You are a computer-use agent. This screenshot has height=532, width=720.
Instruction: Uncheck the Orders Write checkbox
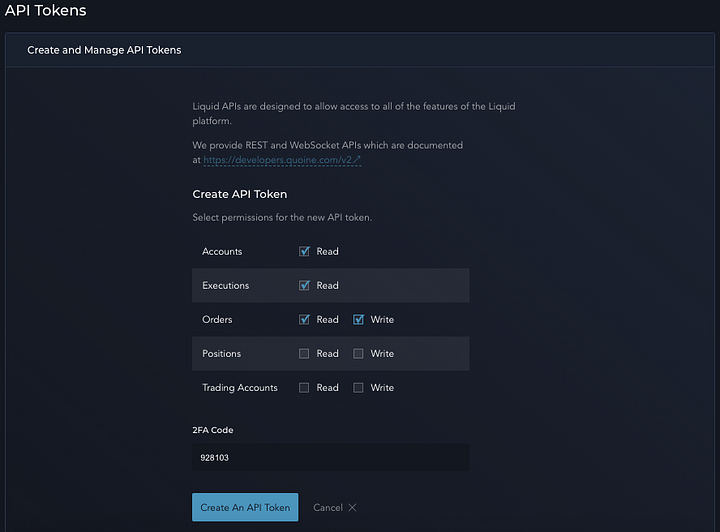click(x=358, y=319)
